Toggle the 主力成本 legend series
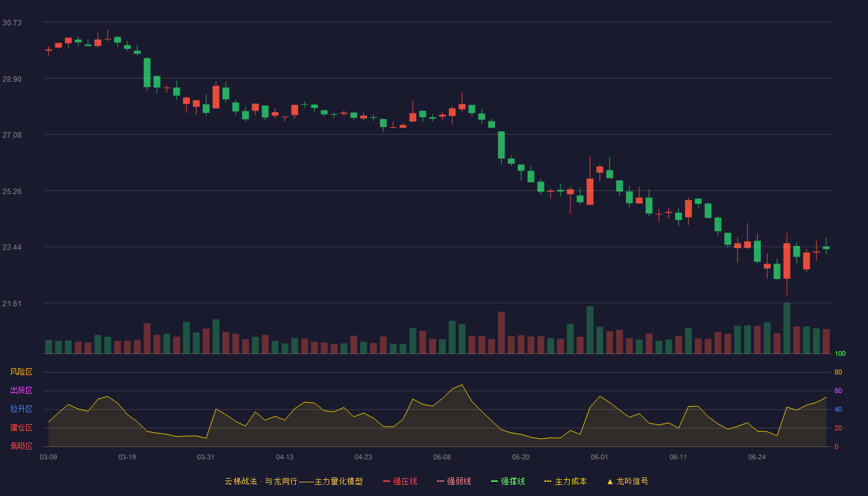The height and width of the screenshot is (496, 868). coord(565,481)
